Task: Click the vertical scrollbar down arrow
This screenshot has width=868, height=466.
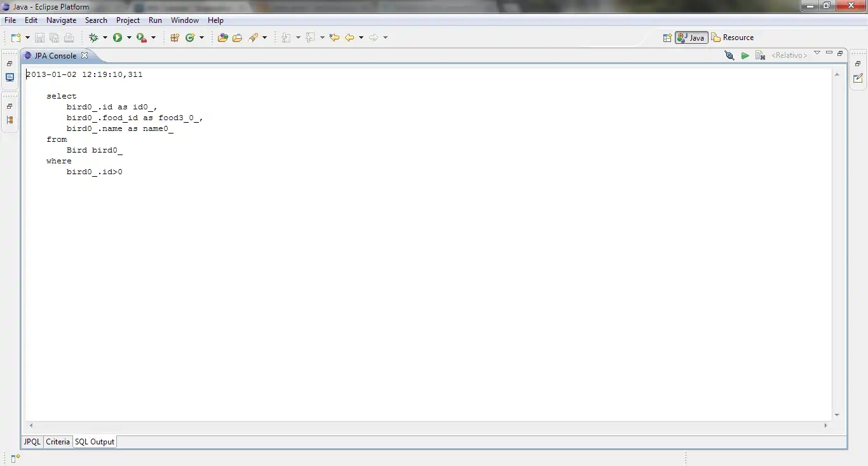Action: click(x=837, y=415)
